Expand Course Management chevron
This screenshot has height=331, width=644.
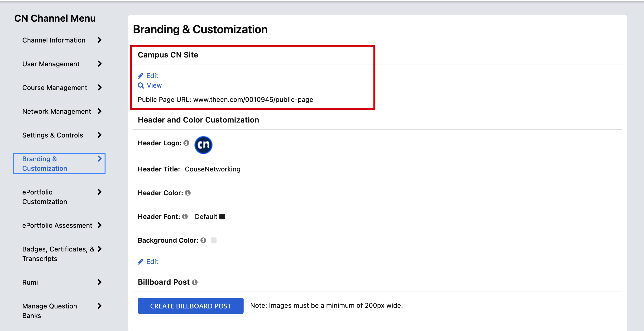pos(100,87)
